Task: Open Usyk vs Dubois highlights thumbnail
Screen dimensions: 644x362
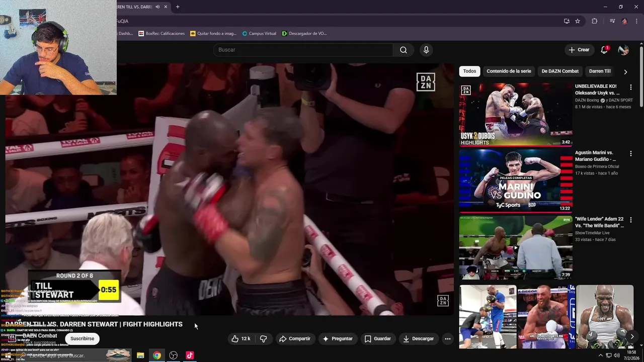Action: (x=516, y=114)
